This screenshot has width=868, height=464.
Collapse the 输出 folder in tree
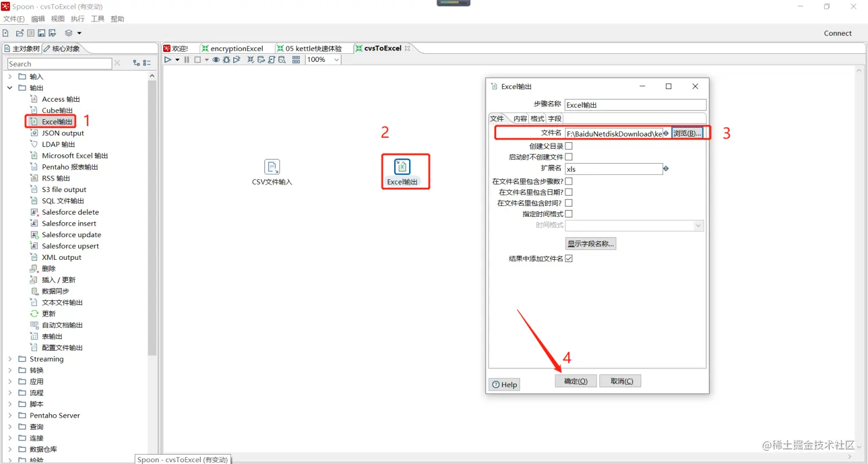[10, 88]
